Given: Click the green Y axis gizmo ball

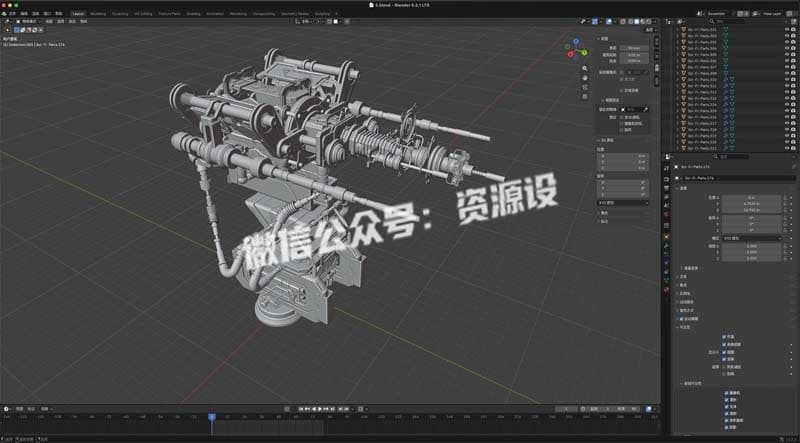Looking at the screenshot, I should [584, 52].
